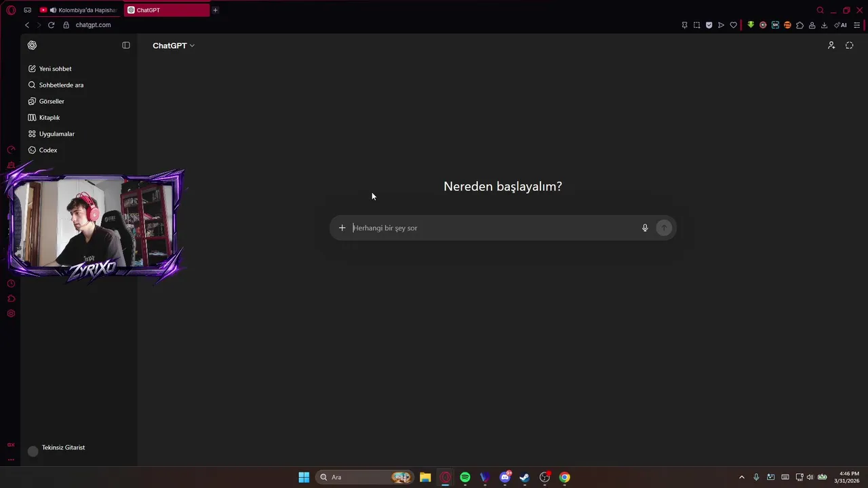Click the chatgpt.com address bar
The image size is (868, 488).
(x=94, y=25)
